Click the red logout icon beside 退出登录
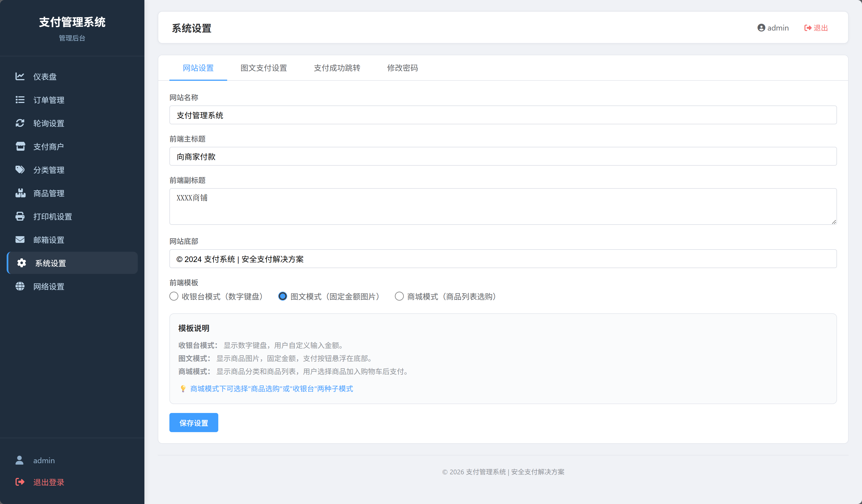Image resolution: width=862 pixels, height=504 pixels. pos(20,482)
